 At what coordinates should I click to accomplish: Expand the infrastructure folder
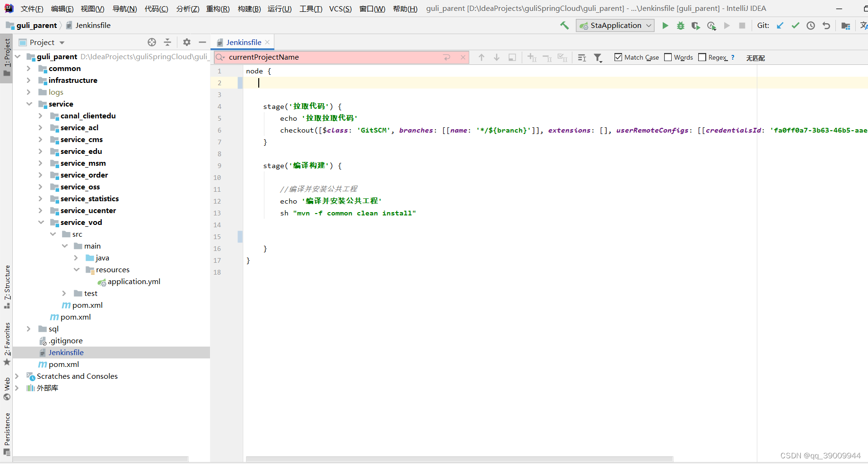28,80
